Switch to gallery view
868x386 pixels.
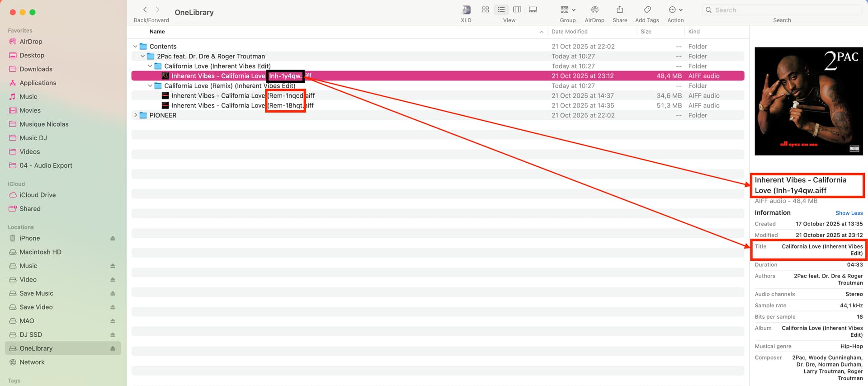coord(533,9)
